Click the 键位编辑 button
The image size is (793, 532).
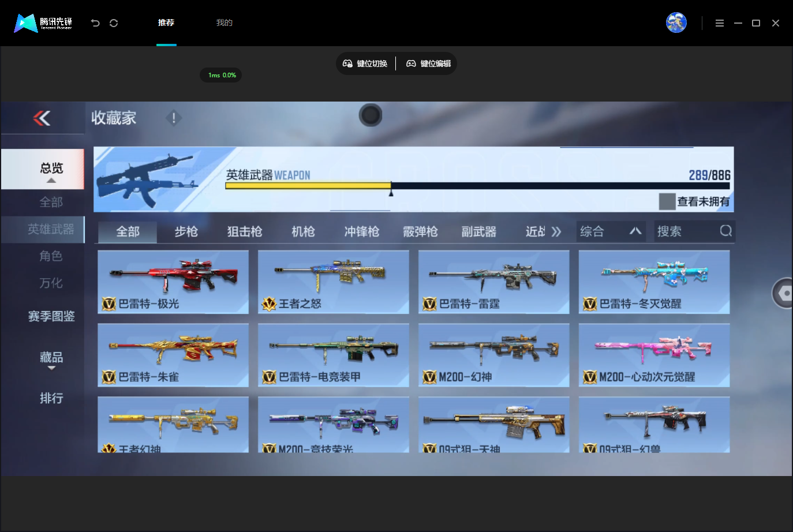pyautogui.click(x=429, y=63)
